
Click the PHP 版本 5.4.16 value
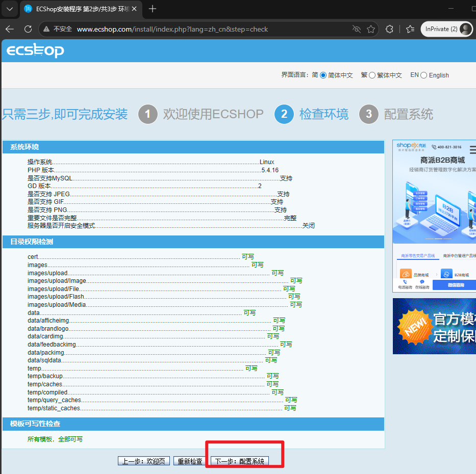tap(270, 170)
